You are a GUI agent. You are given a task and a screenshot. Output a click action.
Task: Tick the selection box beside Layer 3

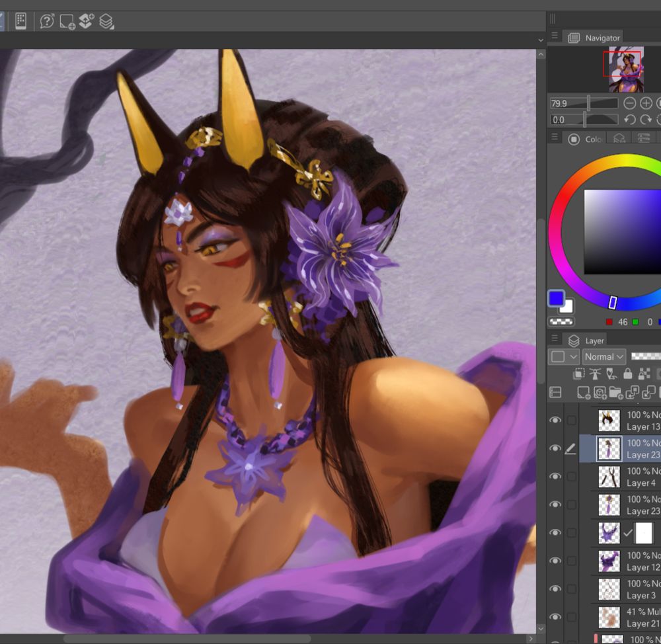point(572,588)
